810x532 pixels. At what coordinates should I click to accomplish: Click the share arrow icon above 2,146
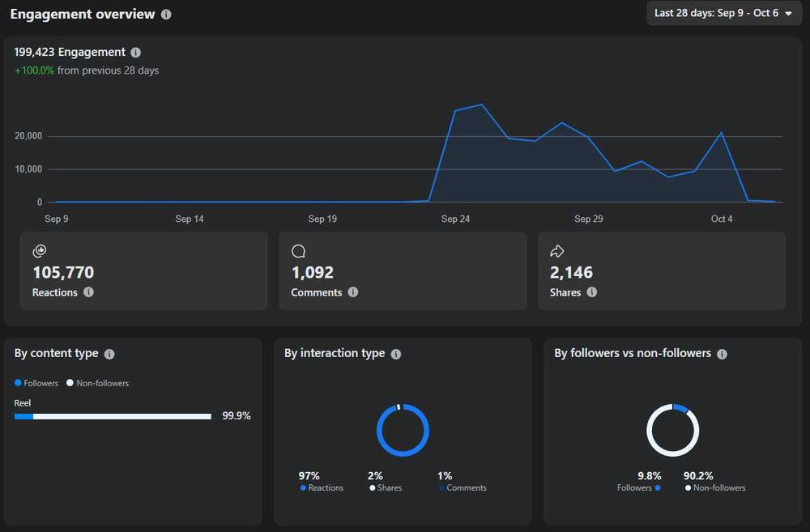coord(557,251)
